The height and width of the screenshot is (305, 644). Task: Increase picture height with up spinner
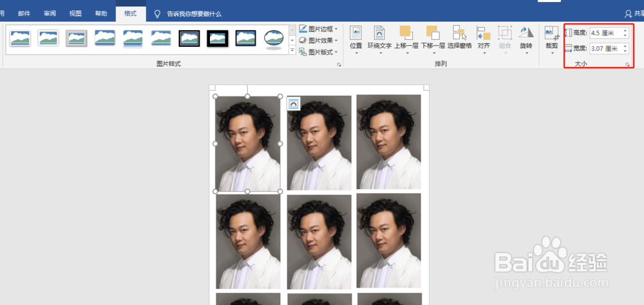coord(625,30)
